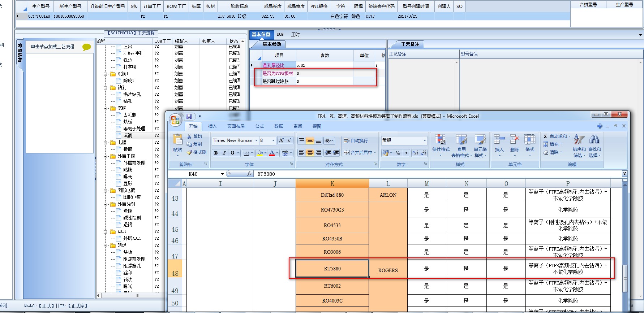Toggle bold formatting

click(x=216, y=153)
